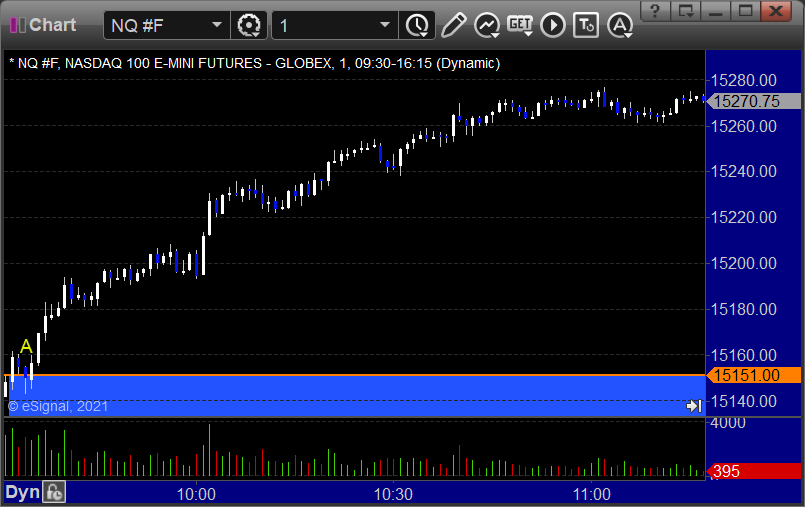Expand the NQ #F symbol dropdown

[217, 25]
